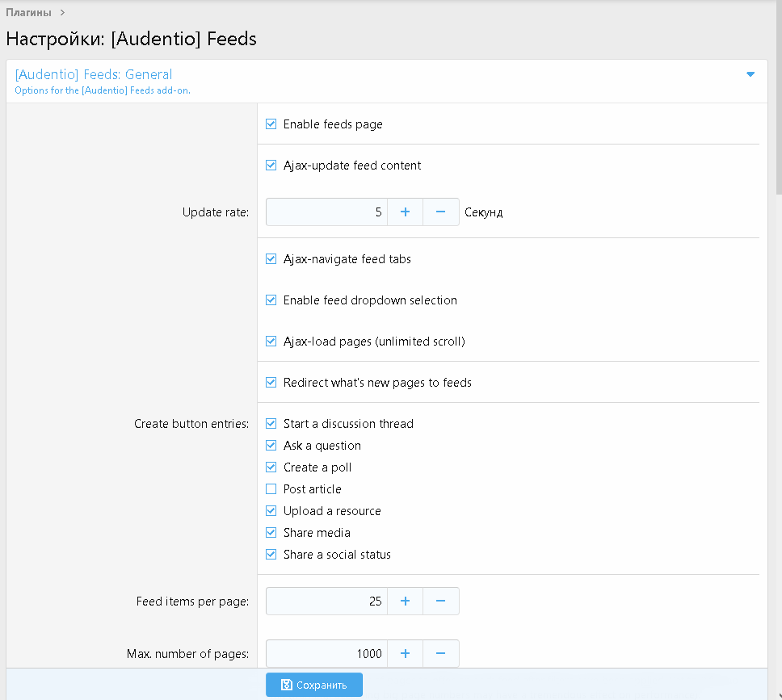Decrease Update rate with minus button
The height and width of the screenshot is (700, 782).
[440, 212]
